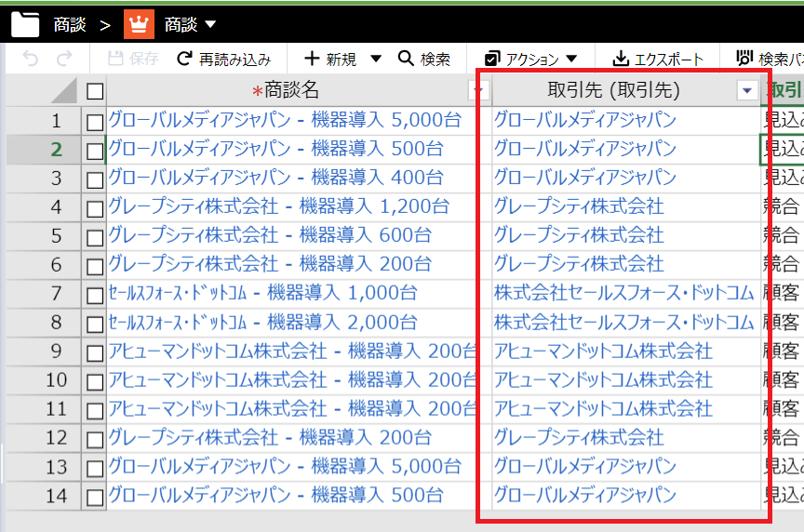
Task: Select row number 11 header
Action: pyautogui.click(x=57, y=409)
